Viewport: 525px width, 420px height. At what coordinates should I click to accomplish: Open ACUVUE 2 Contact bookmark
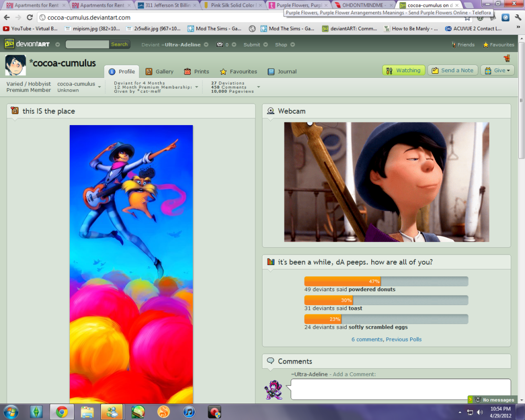tap(473, 29)
